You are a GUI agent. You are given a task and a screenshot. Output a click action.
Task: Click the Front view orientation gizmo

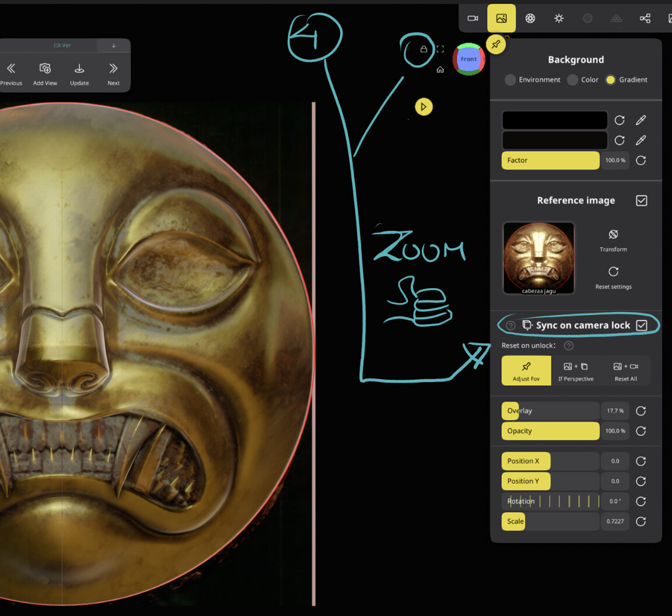[469, 59]
